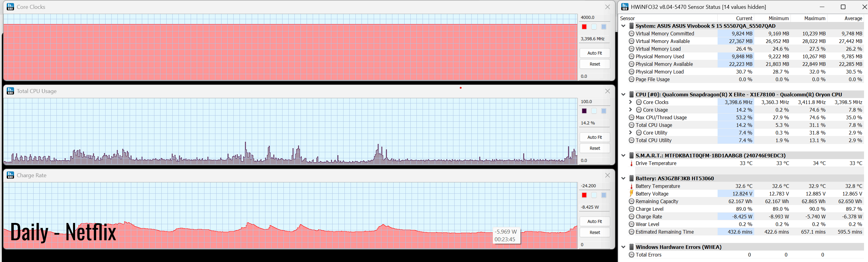Click the HWiNFO icon in Total CPU Usage title
This screenshot has height=262, width=868.
pyautogui.click(x=10, y=91)
